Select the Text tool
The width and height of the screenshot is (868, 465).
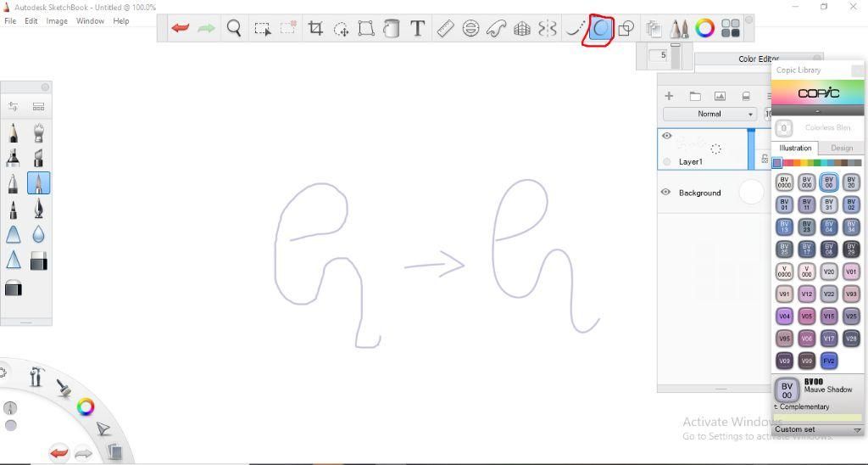(x=417, y=28)
